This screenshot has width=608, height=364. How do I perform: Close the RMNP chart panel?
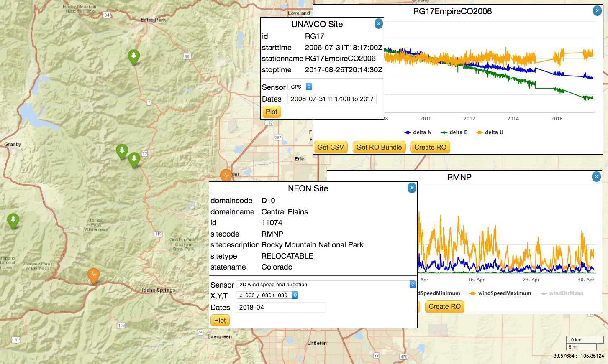point(596,177)
